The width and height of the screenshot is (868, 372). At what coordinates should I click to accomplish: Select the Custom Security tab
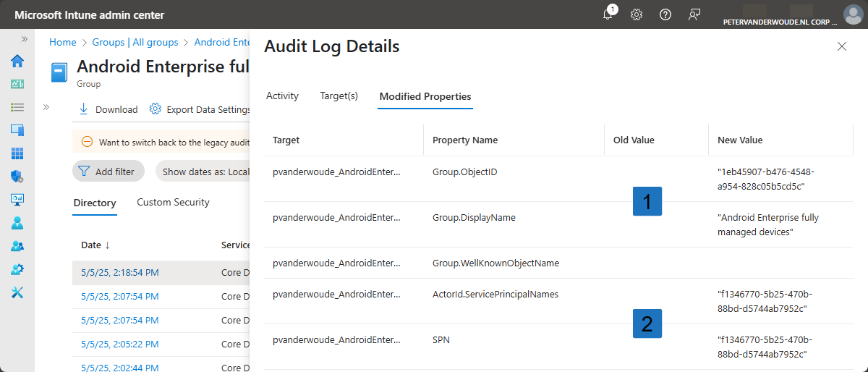[173, 203]
